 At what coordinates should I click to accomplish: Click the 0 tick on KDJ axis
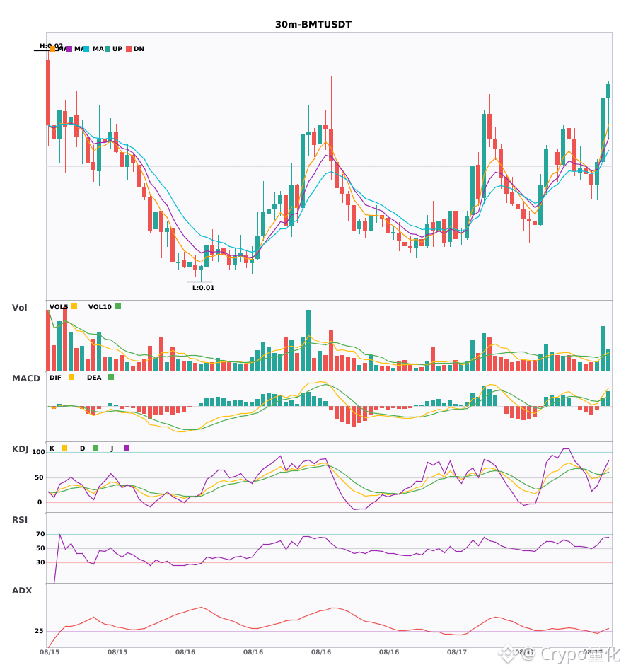40,502
